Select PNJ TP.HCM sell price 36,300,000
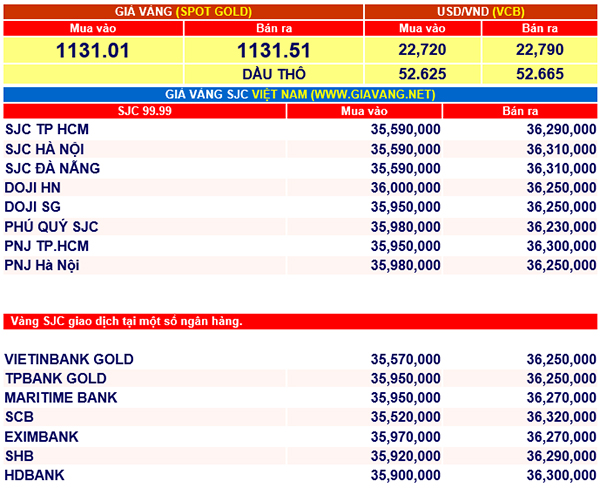 point(561,246)
